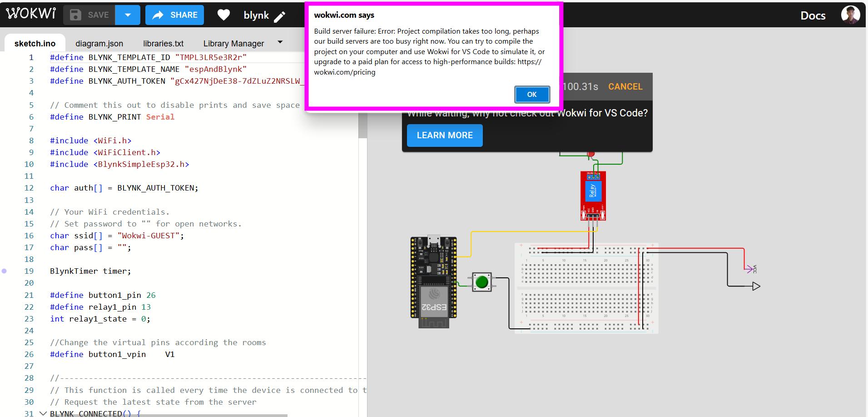Edit project name with pencil icon
This screenshot has width=868, height=417.
click(280, 17)
